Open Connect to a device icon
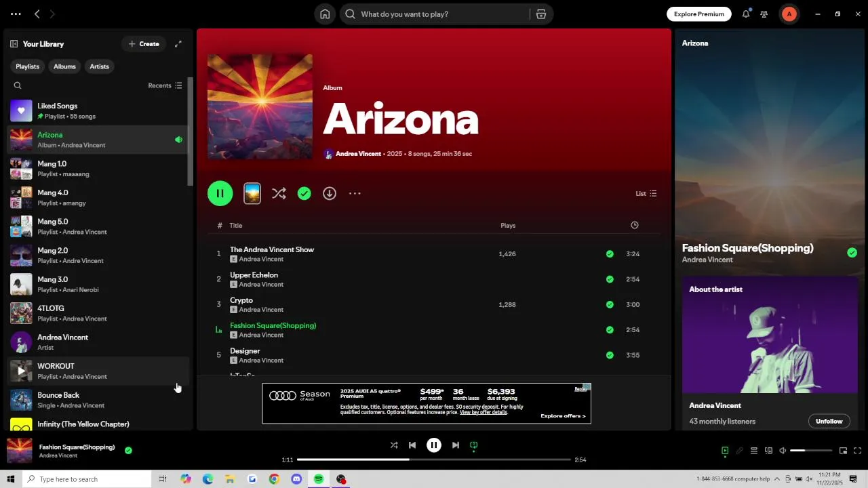The image size is (868, 488). click(768, 451)
